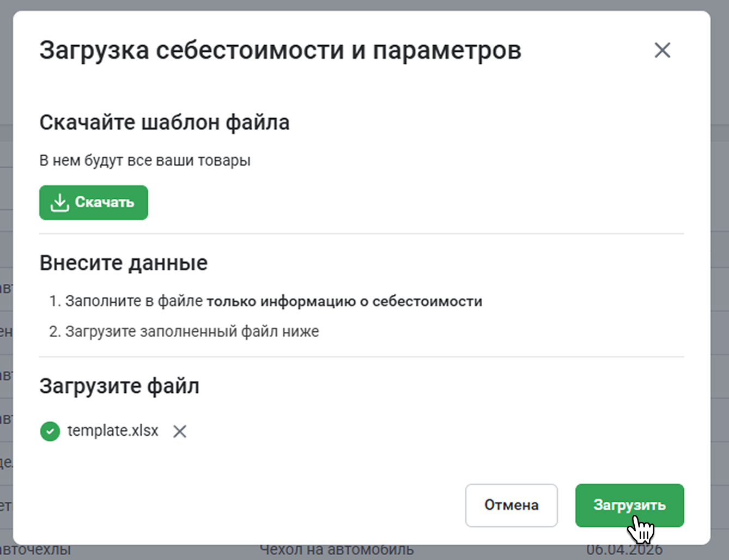Screen dimensions: 729x560
Task: Click the download arrow icon in Скачать
Action: click(x=59, y=203)
